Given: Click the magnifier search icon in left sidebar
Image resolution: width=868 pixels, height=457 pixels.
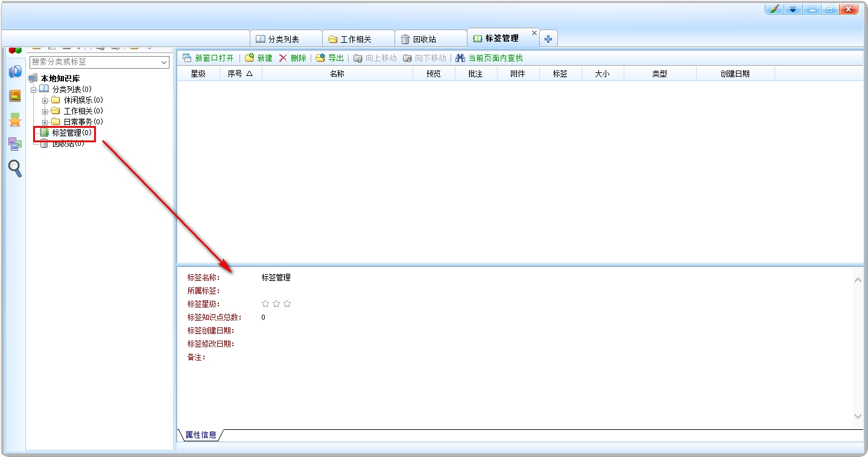Looking at the screenshot, I should click(x=15, y=168).
